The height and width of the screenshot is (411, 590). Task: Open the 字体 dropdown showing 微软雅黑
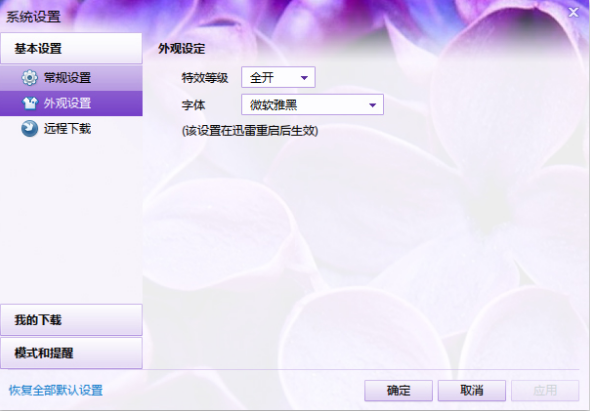coord(312,105)
